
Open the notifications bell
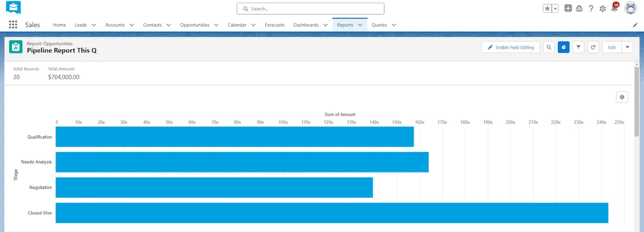point(614,9)
